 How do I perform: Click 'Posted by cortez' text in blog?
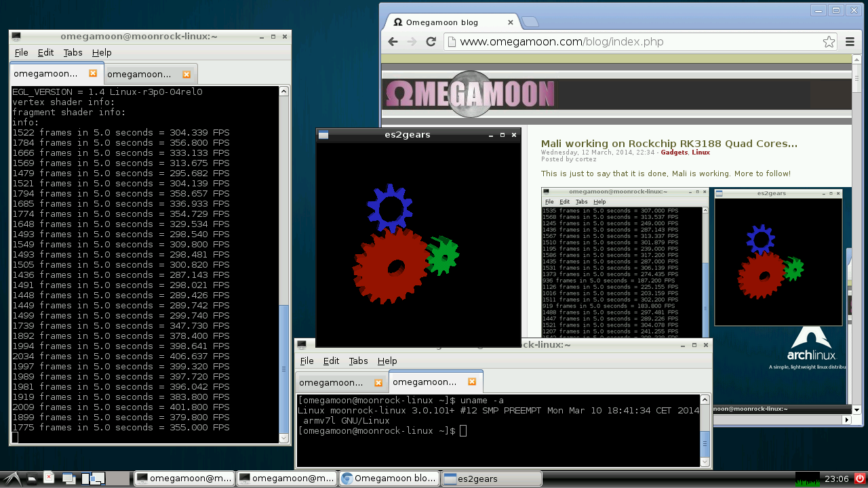[x=569, y=159]
